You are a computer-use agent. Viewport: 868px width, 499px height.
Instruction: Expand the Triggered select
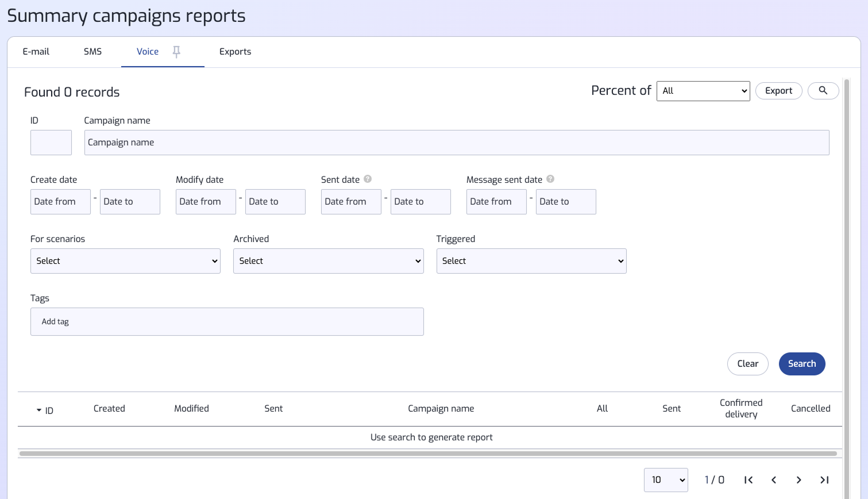point(531,261)
